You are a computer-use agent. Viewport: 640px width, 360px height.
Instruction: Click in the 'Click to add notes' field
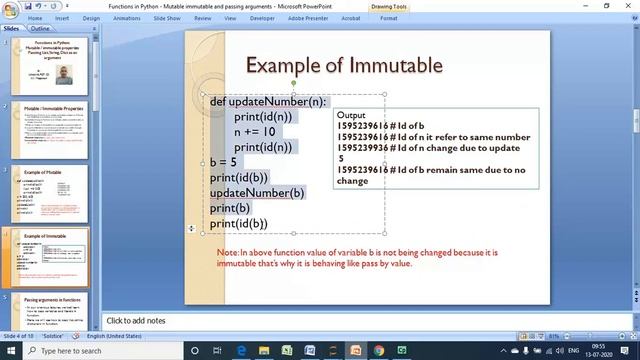367,321
